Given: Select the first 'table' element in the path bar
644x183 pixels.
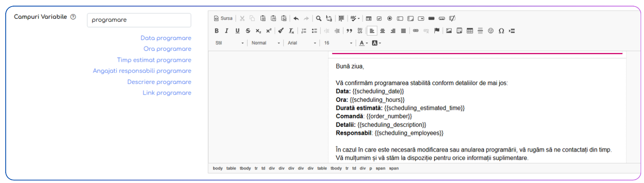Looking at the screenshot, I should pos(231,168).
